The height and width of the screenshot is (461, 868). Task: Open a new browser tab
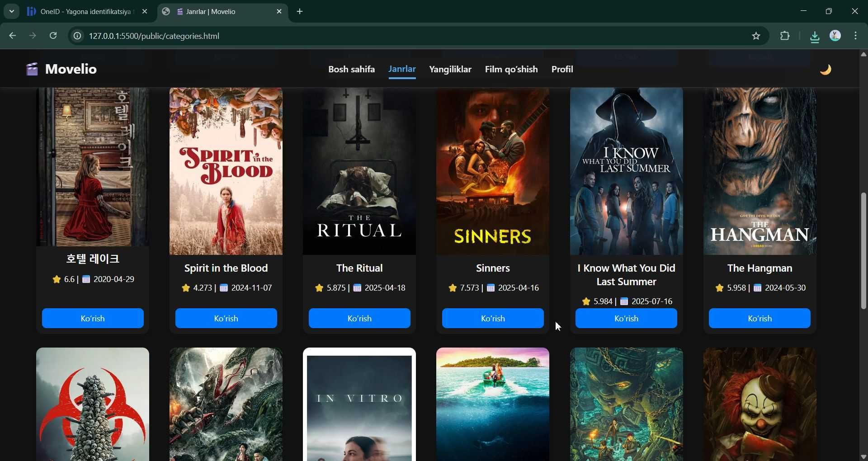pyautogui.click(x=300, y=11)
